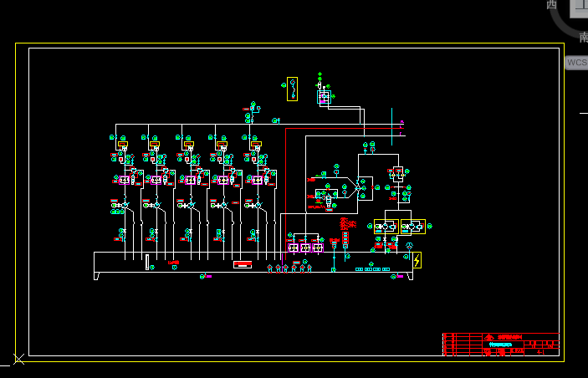
Task: Select the vertical cyan line at right of schematic
Action: pos(391,125)
